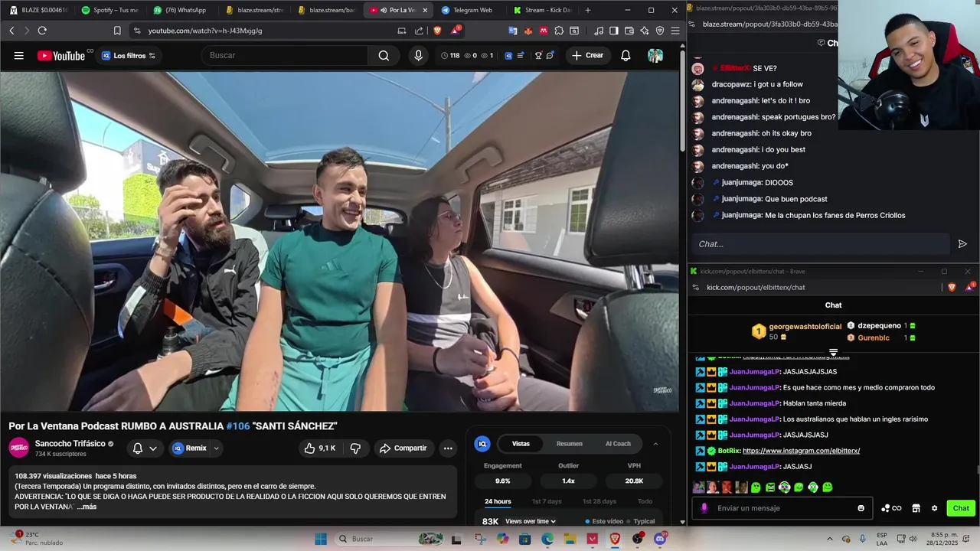The height and width of the screenshot is (551, 980).
Task: Open the YouTube account avatar menu
Action: (x=655, y=55)
